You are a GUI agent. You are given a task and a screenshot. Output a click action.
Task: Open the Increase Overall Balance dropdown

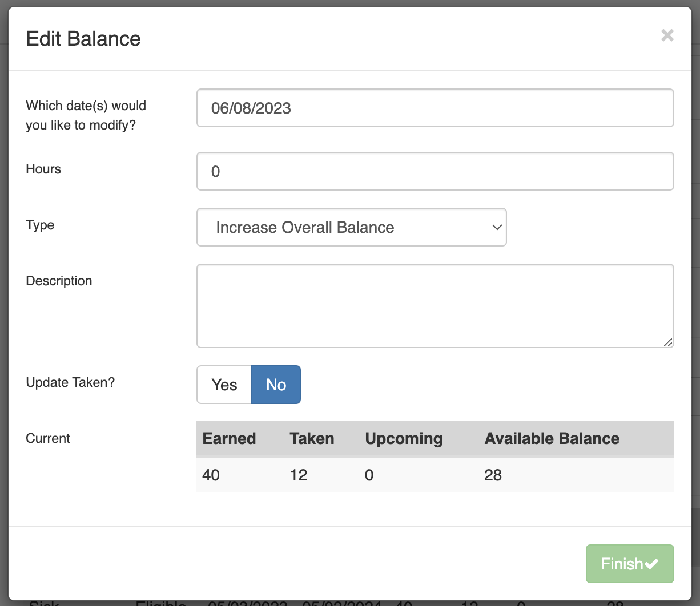point(351,227)
